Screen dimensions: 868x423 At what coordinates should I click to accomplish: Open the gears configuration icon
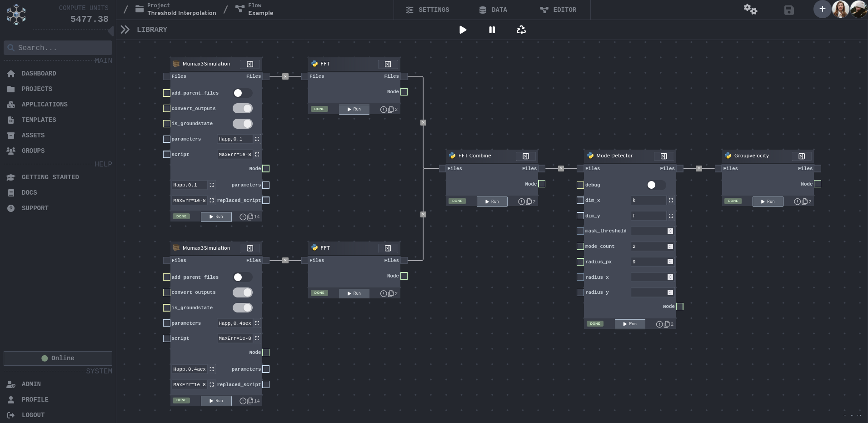click(750, 10)
